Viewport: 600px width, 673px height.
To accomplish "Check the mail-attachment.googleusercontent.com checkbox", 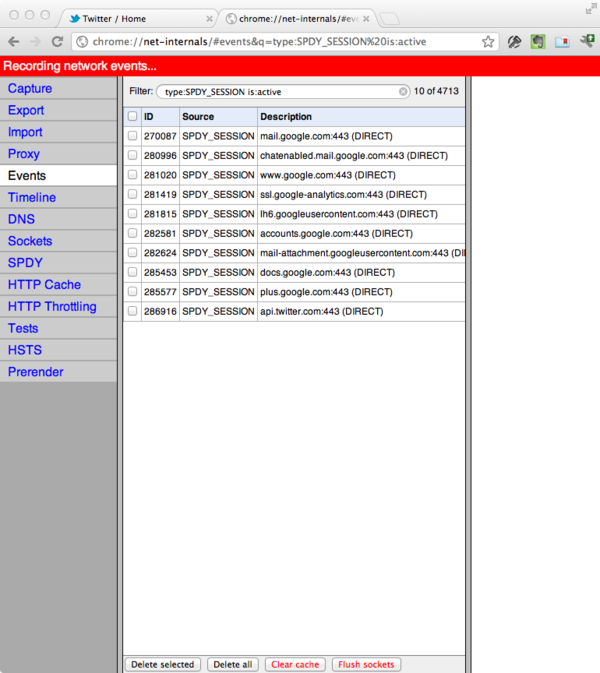I will 132,252.
